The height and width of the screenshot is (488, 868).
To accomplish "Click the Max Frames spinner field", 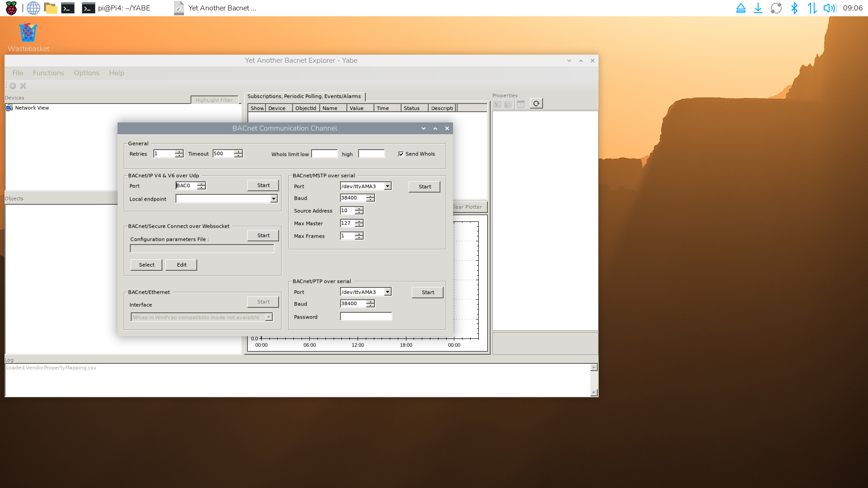I will click(352, 236).
